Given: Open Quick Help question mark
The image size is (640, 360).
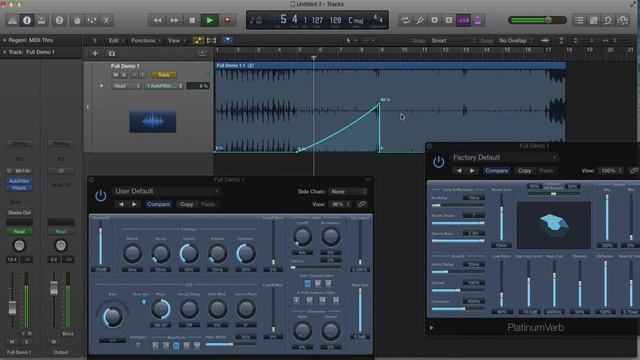Looking at the screenshot, I should click(x=59, y=20).
